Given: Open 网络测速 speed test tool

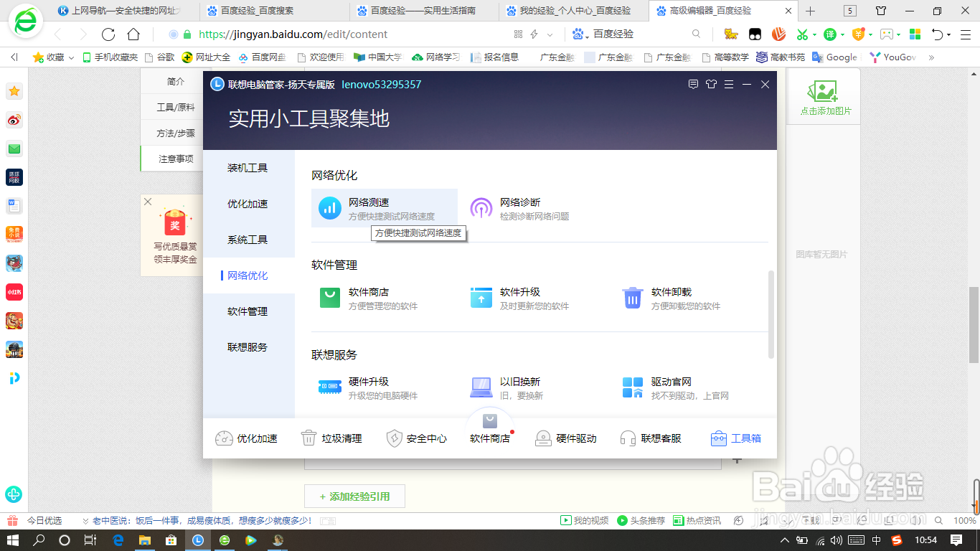Looking at the screenshot, I should pos(385,209).
